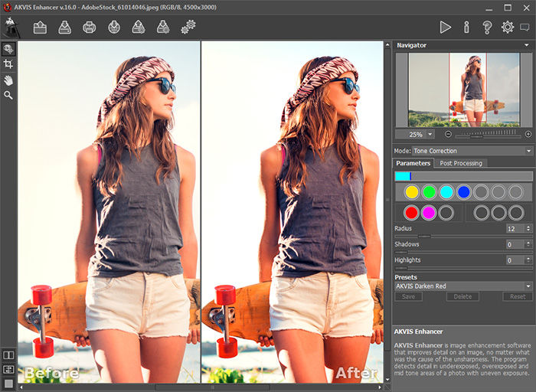Screen dimensions: 536x392
Task: Select the blue color swatch
Action: pos(464,192)
